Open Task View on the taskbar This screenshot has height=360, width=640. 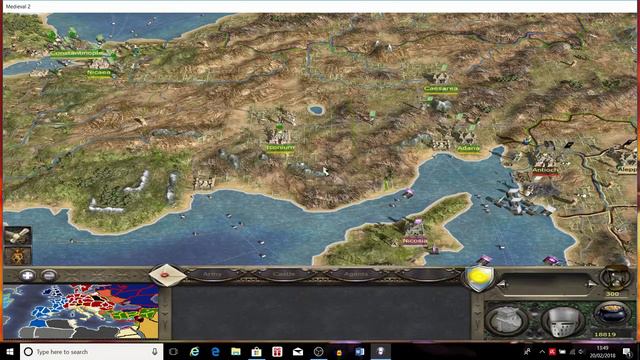click(x=173, y=351)
